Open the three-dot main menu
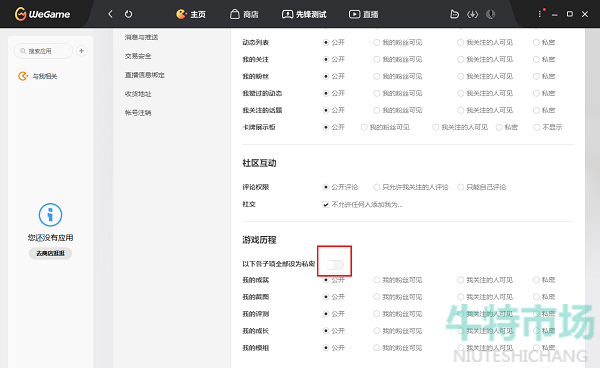Screen dimensions: 600x368 pyautogui.click(x=540, y=14)
